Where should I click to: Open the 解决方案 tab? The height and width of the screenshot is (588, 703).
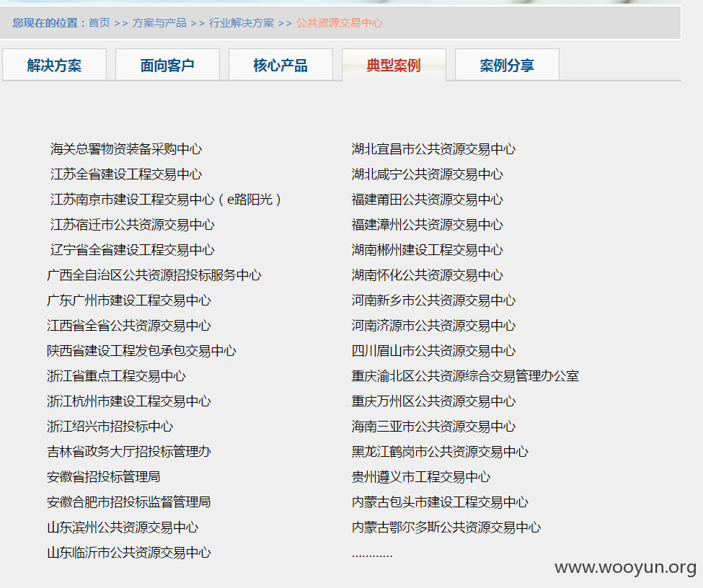point(54,65)
